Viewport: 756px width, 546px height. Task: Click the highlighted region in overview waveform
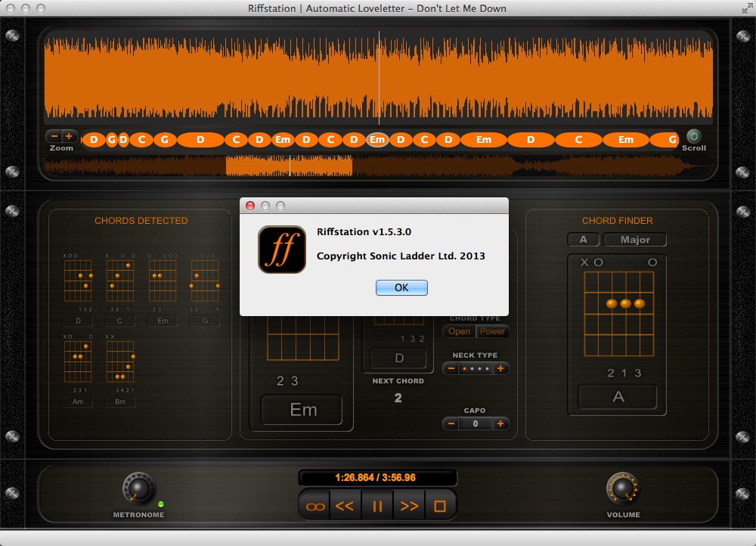pos(289,166)
